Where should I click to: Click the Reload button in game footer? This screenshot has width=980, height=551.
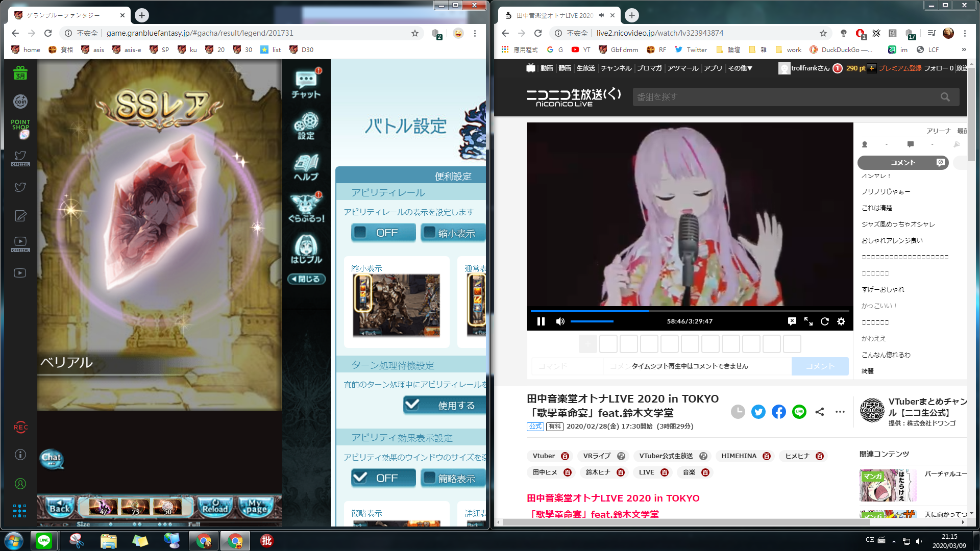(x=215, y=507)
